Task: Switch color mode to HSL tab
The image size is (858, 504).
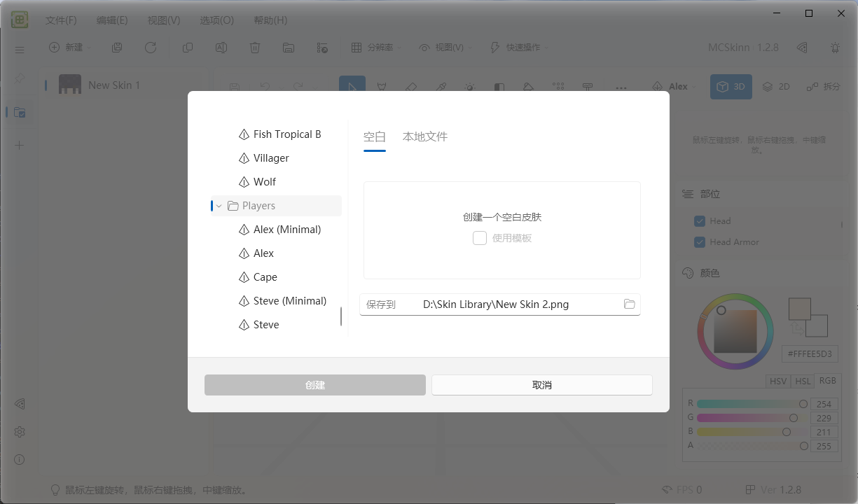Action: pos(803,381)
